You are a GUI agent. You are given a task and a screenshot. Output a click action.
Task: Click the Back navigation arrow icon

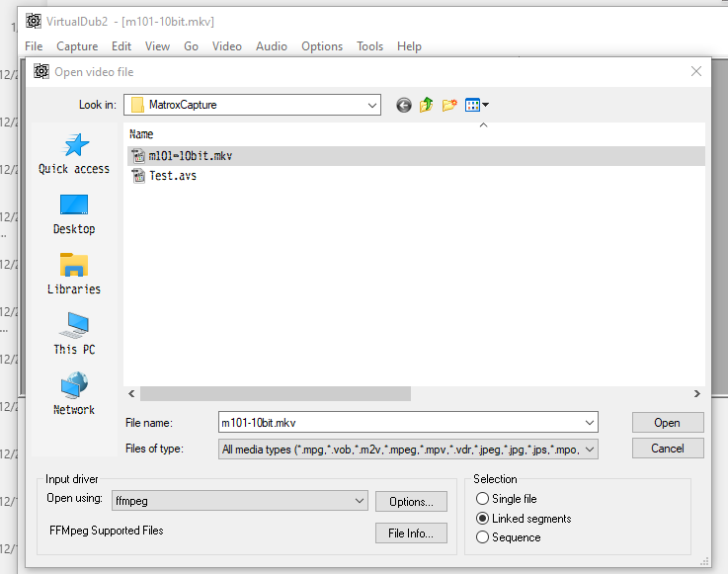pos(403,106)
